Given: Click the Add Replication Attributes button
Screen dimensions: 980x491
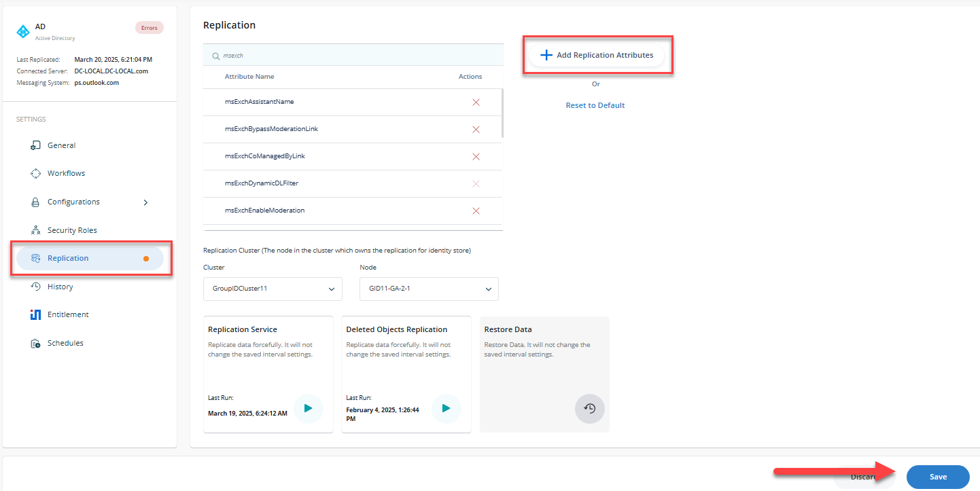Looking at the screenshot, I should (x=597, y=55).
